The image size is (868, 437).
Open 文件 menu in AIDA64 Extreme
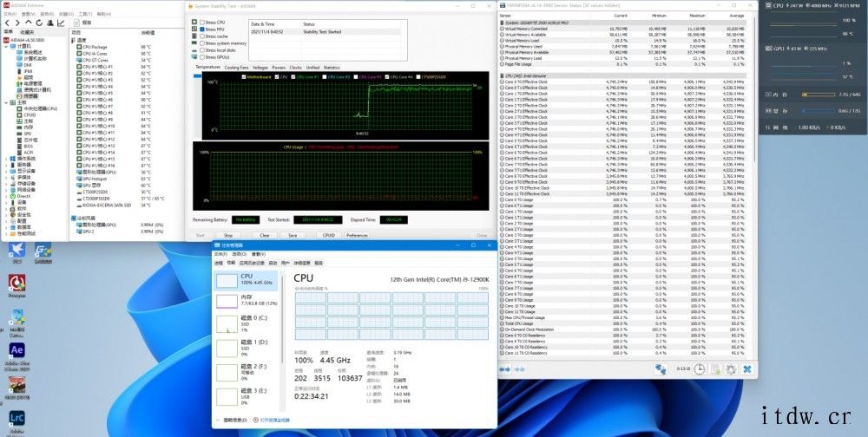[10, 14]
